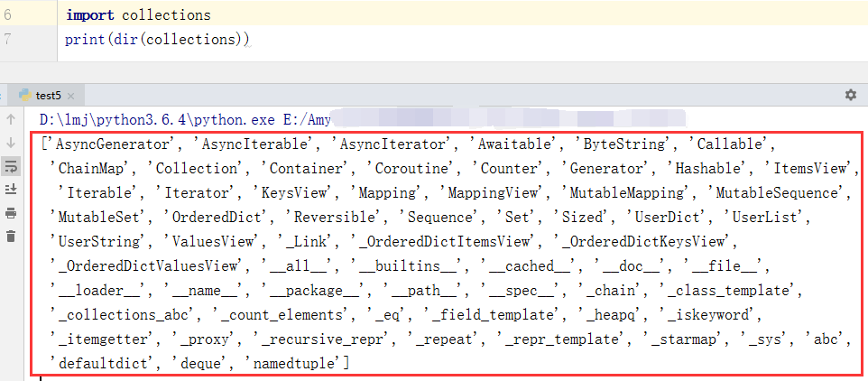The image size is (868, 381).
Task: Click 'MutableSequence' in console output
Action: 779,192
